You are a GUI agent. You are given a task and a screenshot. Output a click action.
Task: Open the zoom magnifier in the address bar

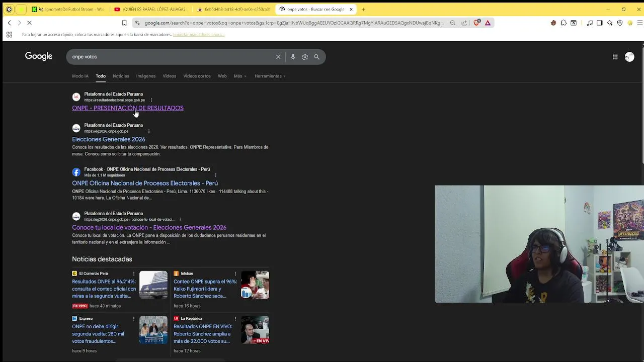(453, 23)
